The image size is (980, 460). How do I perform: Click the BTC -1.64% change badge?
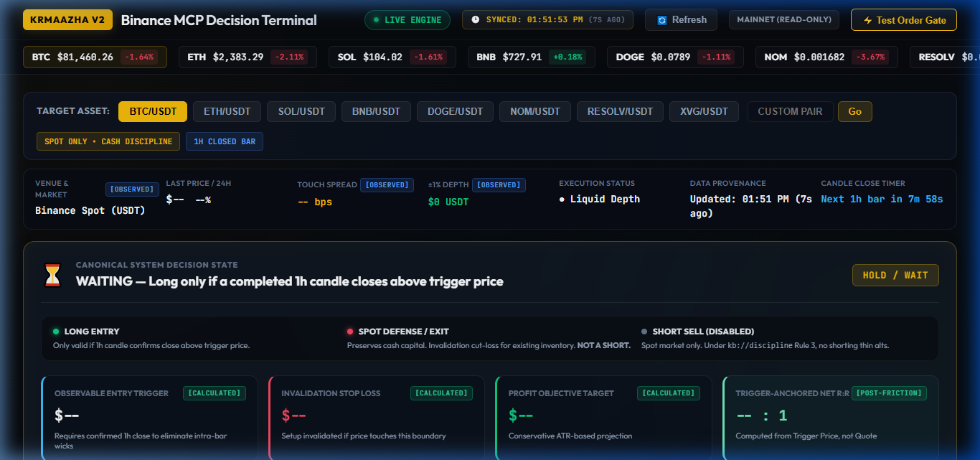(x=139, y=57)
